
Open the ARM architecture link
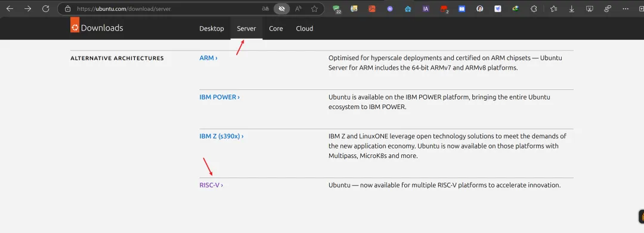[208, 58]
